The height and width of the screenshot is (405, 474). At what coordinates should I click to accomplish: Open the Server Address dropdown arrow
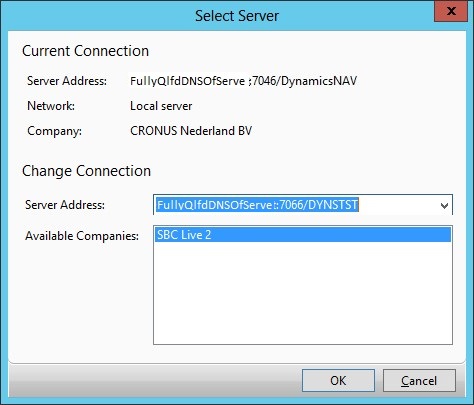444,205
